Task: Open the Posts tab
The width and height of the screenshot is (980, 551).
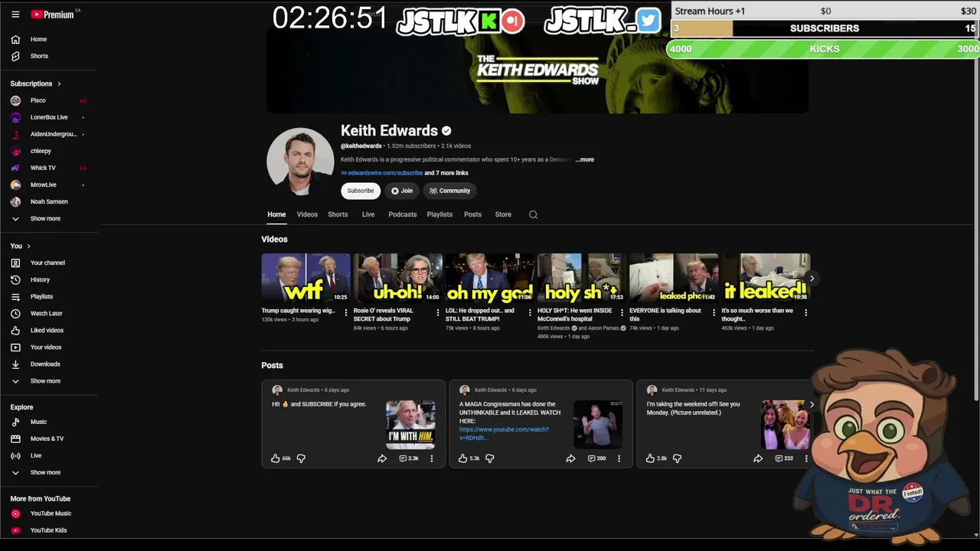Action: pyautogui.click(x=472, y=214)
